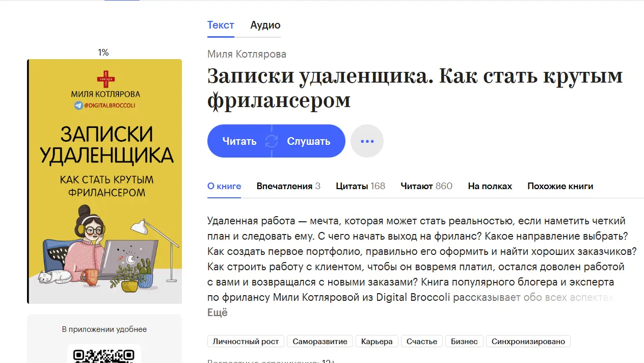
Task: Open the Цитаты 168 tab
Action: [361, 186]
